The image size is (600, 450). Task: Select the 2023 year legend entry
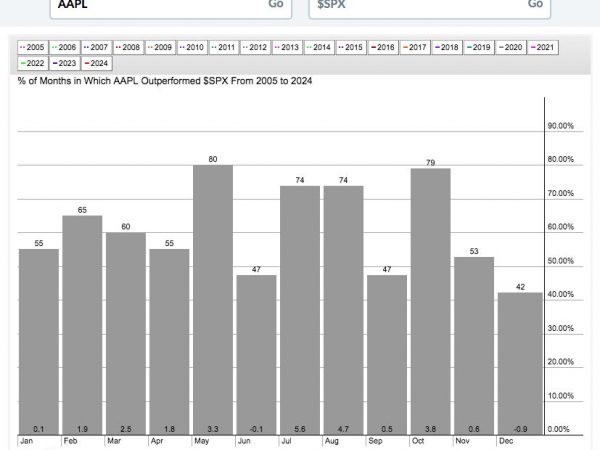65,63
